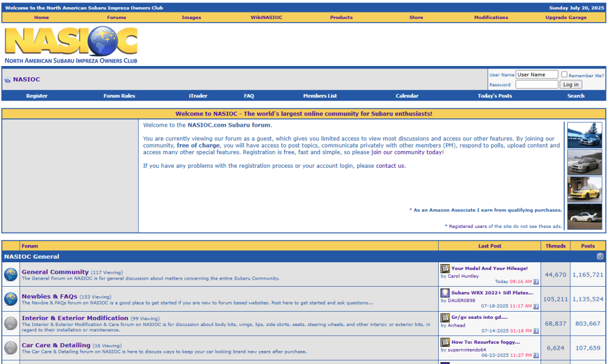Click the Newbies & FAQs forum status icon
The image size is (609, 364).
coord(11,299)
